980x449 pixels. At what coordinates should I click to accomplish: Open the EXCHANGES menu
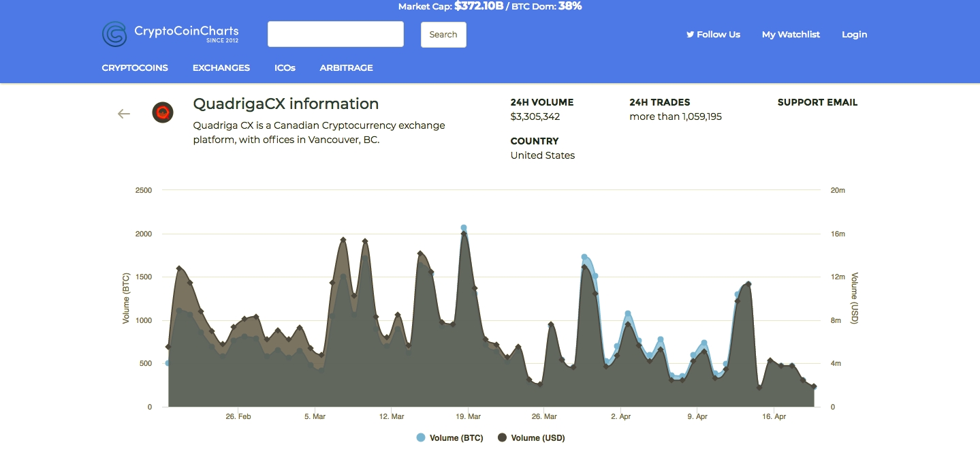click(221, 67)
